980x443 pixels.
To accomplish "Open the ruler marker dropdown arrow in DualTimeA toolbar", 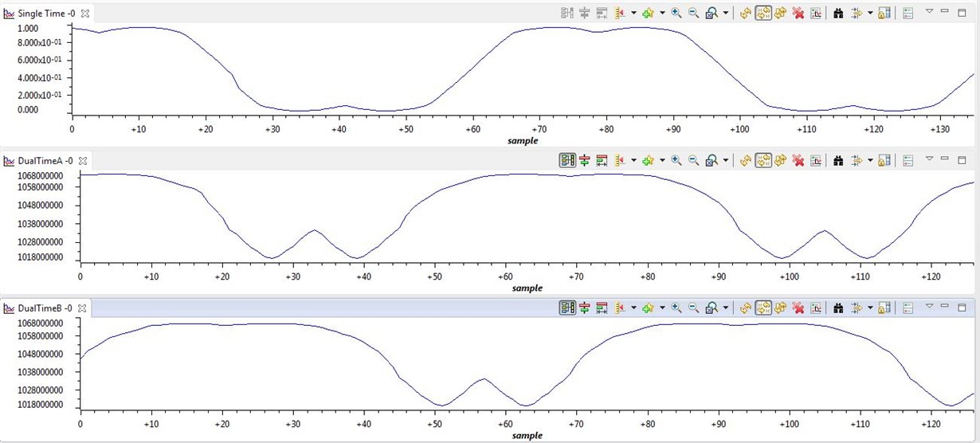I will (633, 159).
